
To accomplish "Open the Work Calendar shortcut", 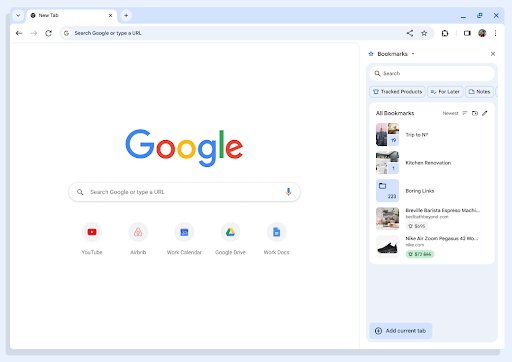I will click(x=184, y=238).
